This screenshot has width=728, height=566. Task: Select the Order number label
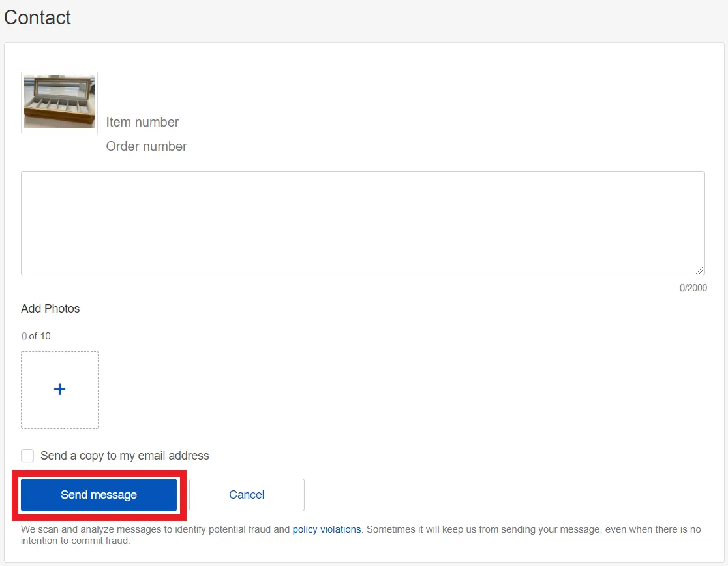tap(146, 146)
